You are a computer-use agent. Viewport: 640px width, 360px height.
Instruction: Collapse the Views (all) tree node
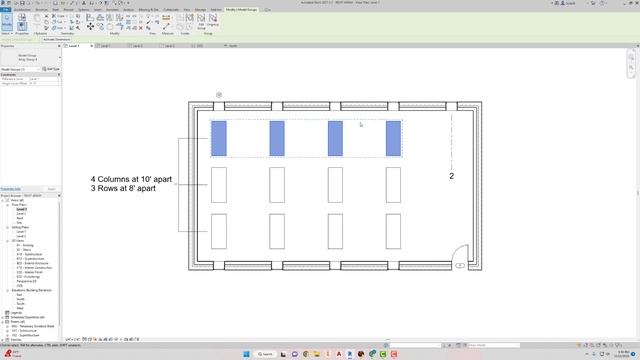(x=3, y=200)
